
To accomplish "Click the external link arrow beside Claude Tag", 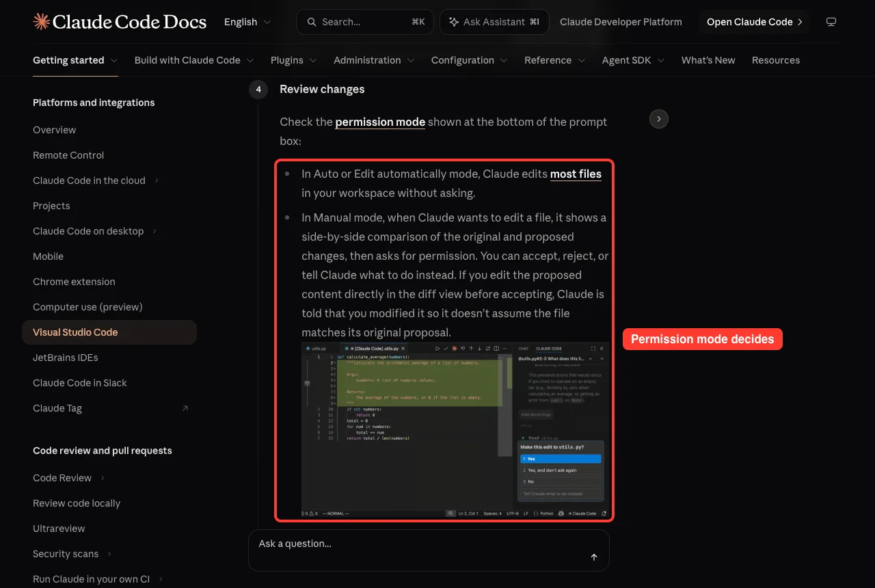I will click(185, 408).
